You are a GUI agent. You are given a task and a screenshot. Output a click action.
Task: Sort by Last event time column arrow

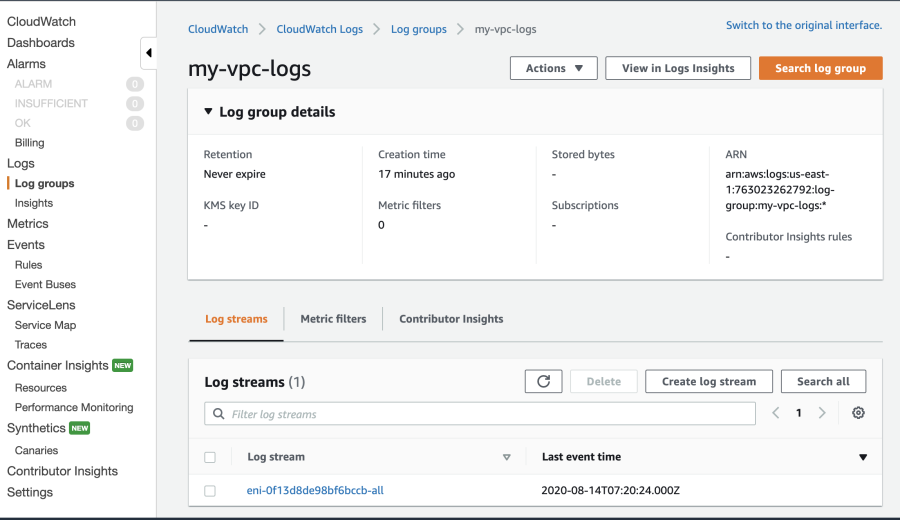click(x=863, y=457)
